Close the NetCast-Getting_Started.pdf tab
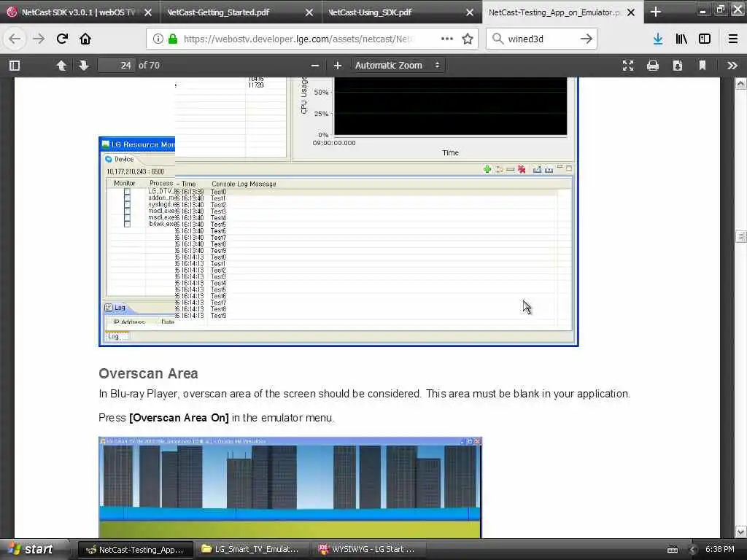The image size is (747, 560). [x=309, y=12]
